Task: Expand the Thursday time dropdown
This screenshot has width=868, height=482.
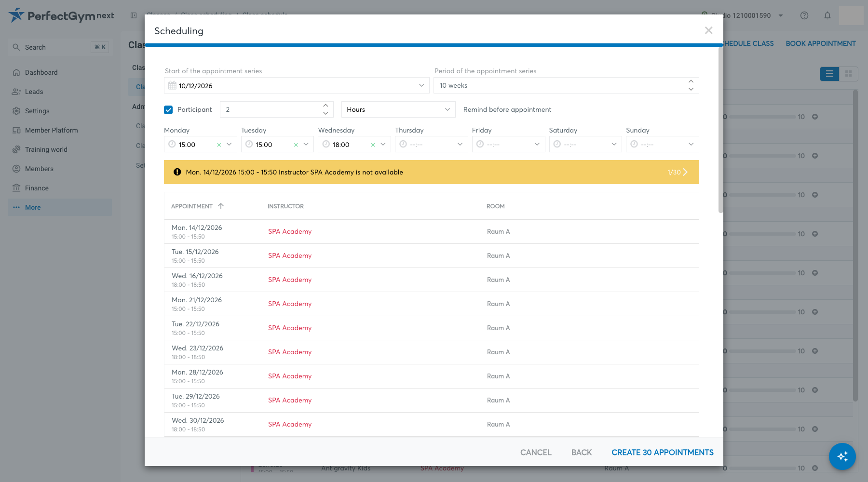Action: point(460,144)
